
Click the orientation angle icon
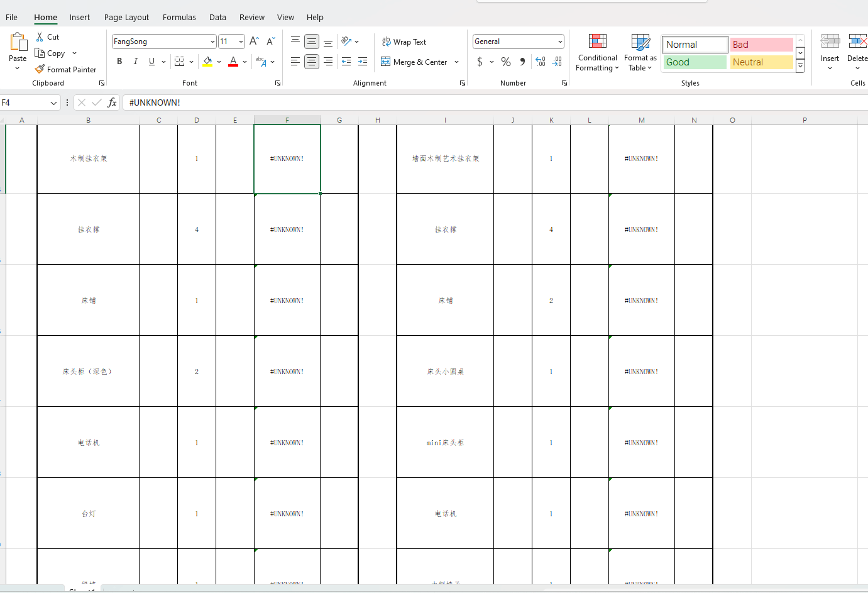tap(346, 42)
